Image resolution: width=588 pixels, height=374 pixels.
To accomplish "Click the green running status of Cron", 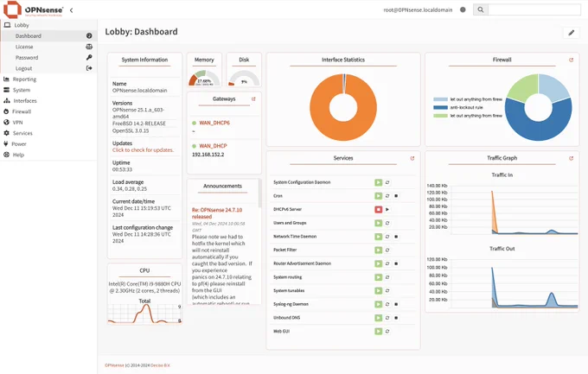I will (x=379, y=196).
